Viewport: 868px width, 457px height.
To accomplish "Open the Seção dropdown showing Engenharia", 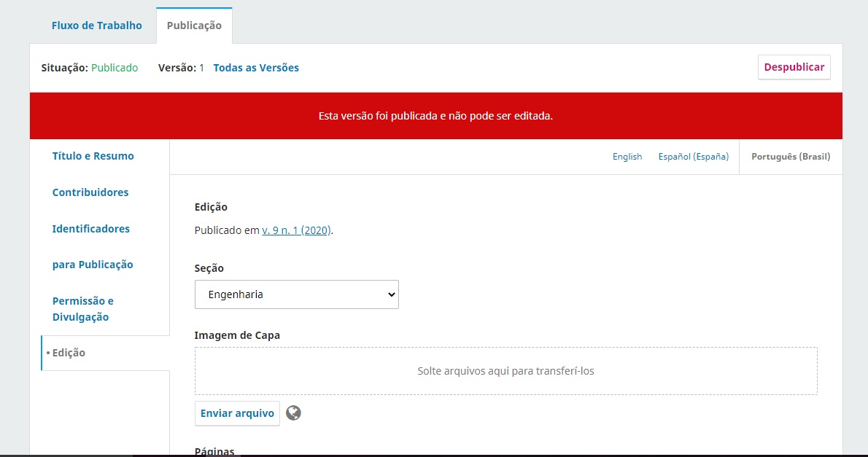I will pos(296,294).
